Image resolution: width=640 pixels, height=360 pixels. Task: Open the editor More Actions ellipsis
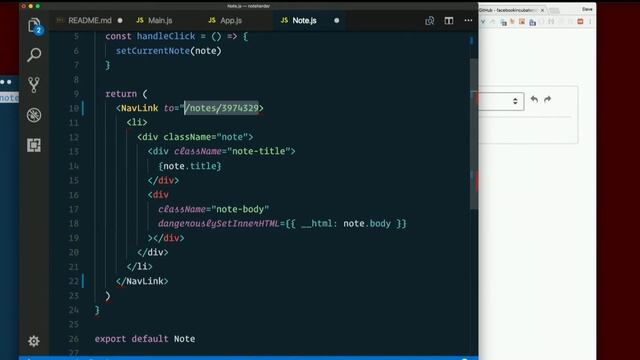coord(468,20)
